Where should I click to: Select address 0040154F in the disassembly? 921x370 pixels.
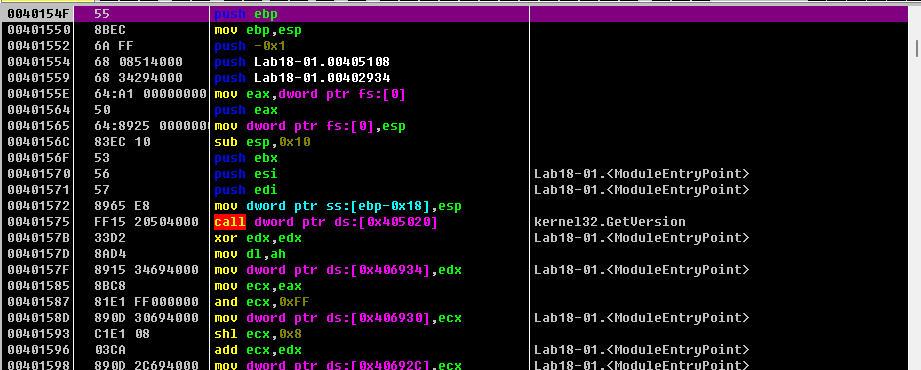click(39, 14)
